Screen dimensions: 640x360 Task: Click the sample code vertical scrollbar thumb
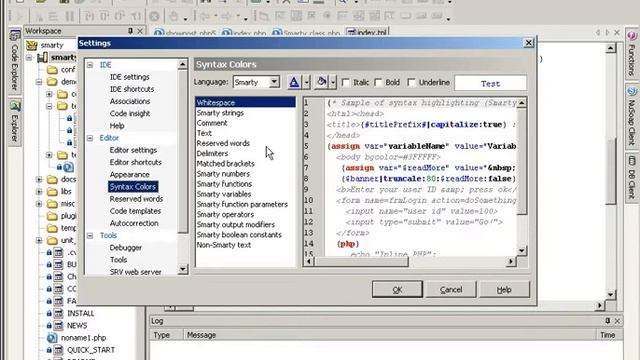[x=522, y=161]
